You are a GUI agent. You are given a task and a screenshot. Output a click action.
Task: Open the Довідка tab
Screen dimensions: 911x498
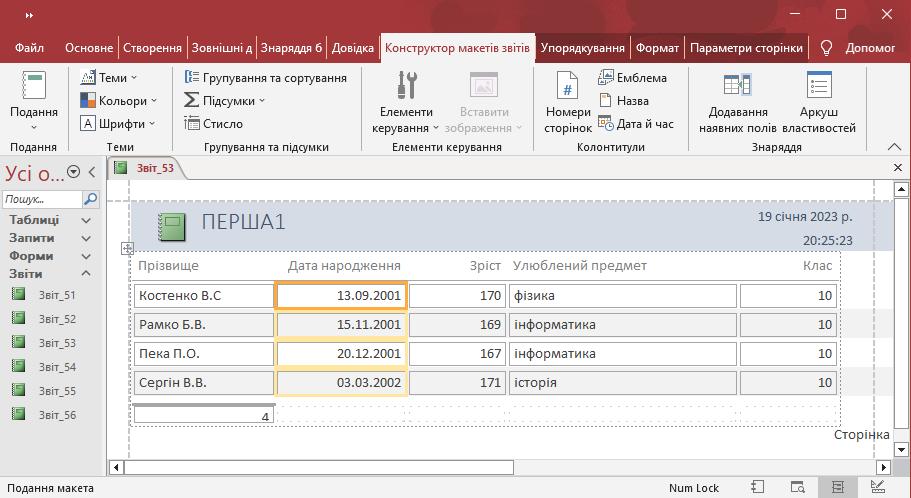pyautogui.click(x=353, y=48)
